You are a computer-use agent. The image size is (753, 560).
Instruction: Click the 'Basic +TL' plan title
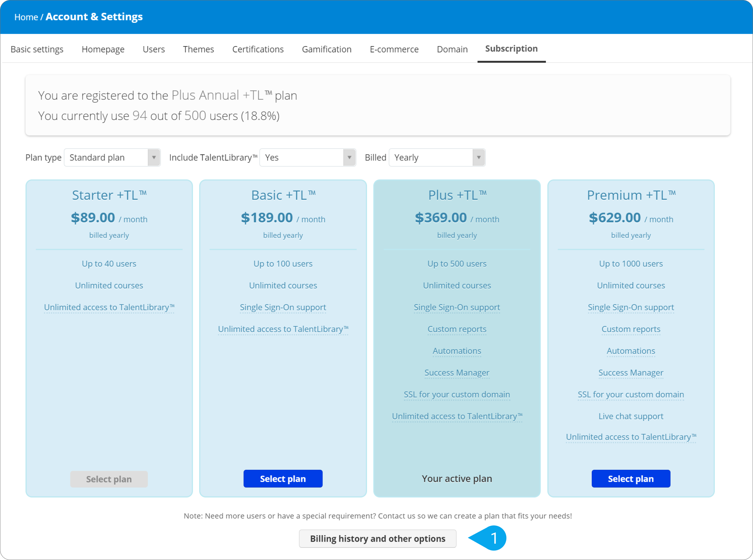[x=283, y=195]
